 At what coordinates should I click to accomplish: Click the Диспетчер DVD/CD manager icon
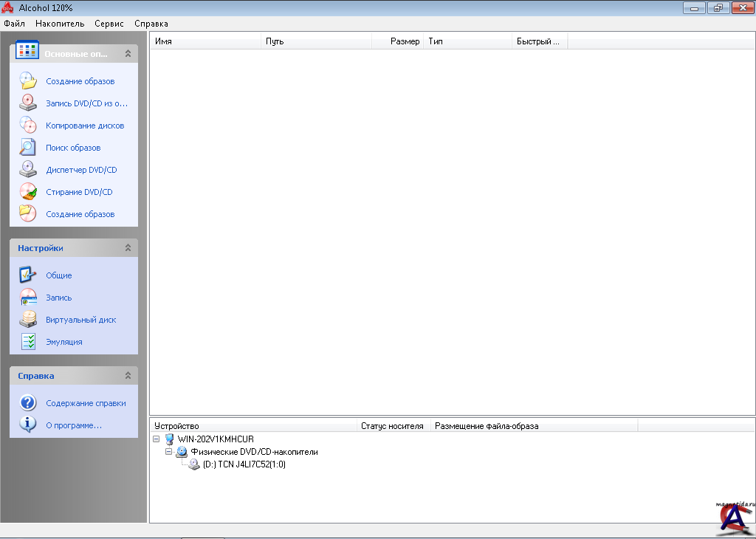click(27, 170)
